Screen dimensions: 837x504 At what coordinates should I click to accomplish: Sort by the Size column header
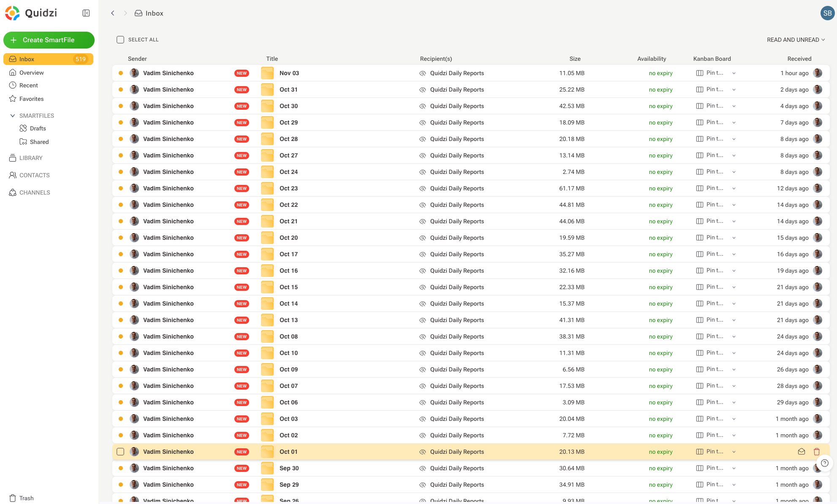pyautogui.click(x=574, y=59)
